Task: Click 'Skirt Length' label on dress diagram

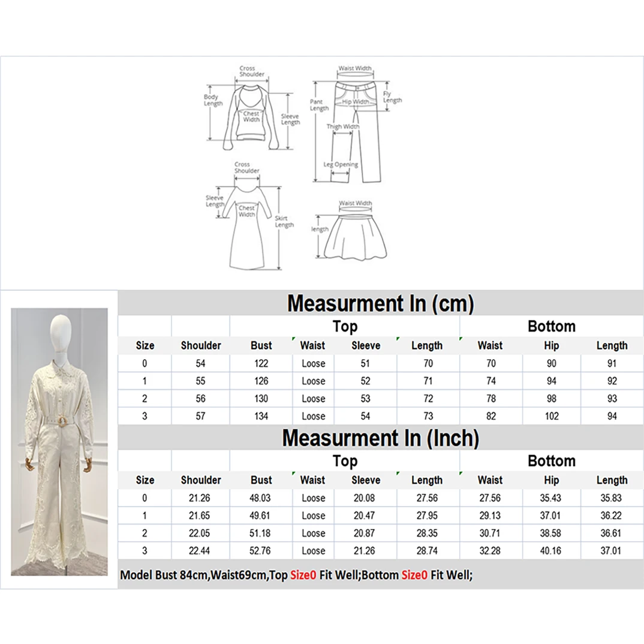Action: coord(284,222)
